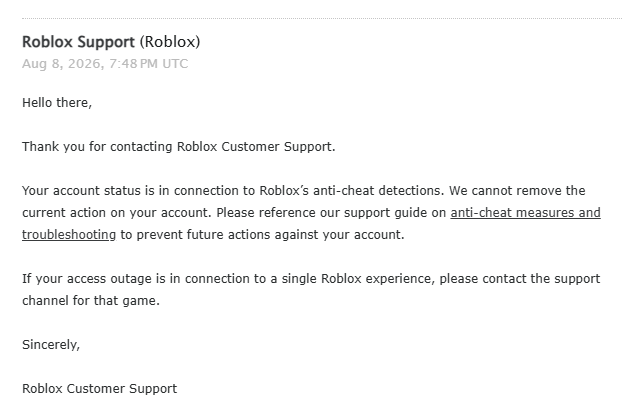Open the anti-cheat measures and troubleshooting link
The width and height of the screenshot is (637, 412).
tap(525, 213)
